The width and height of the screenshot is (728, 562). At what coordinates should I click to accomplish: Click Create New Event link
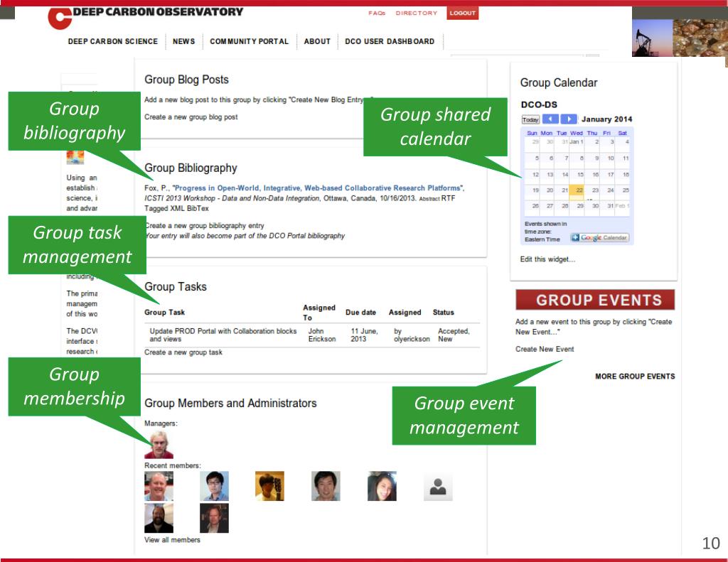click(545, 349)
